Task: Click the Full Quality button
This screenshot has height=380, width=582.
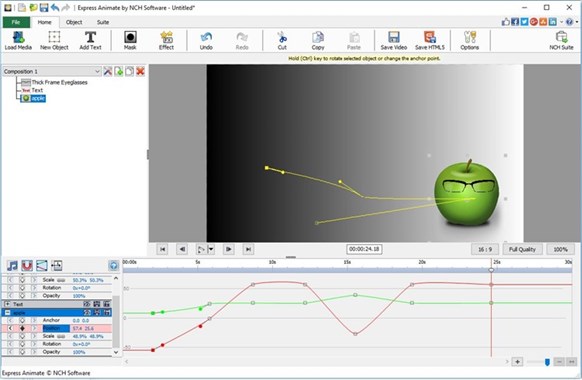Action: pos(522,249)
